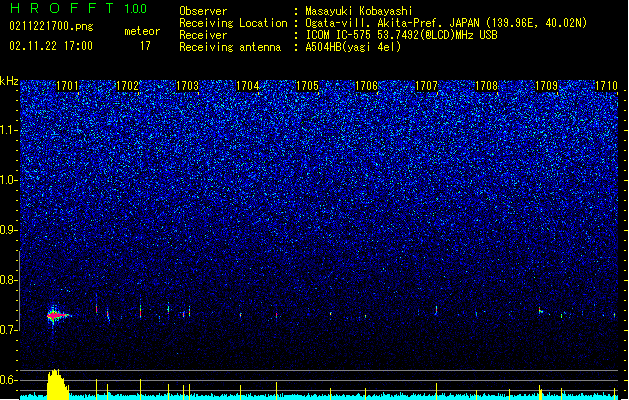Viewport: 629px width, 400px height.
Task: Click the HROFFT 1.0.0 title text
Action: (x=78, y=8)
